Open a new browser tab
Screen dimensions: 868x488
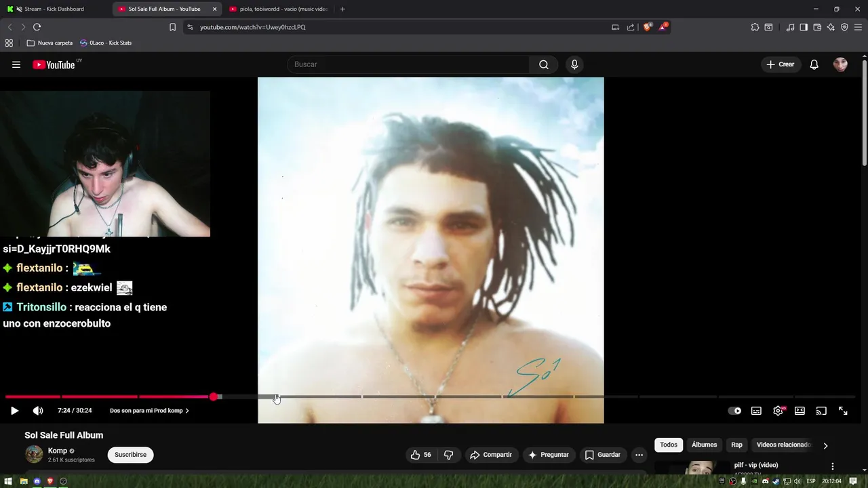click(342, 9)
